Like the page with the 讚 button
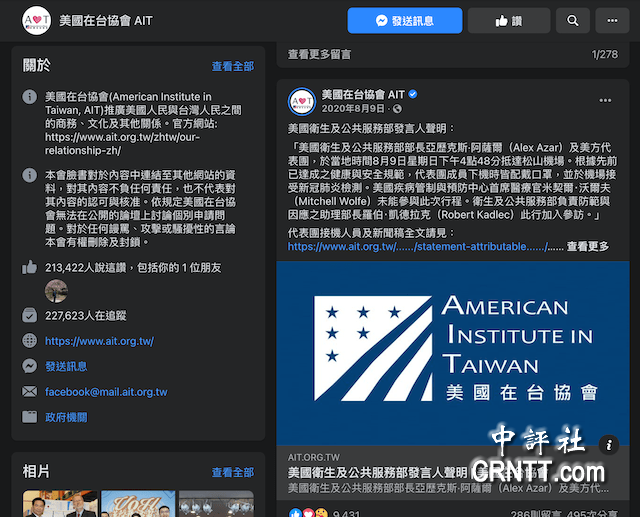This screenshot has height=517, width=640. (509, 20)
